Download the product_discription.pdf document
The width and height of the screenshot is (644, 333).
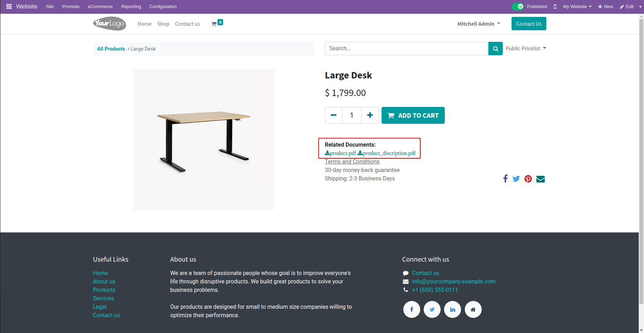pyautogui.click(x=386, y=153)
